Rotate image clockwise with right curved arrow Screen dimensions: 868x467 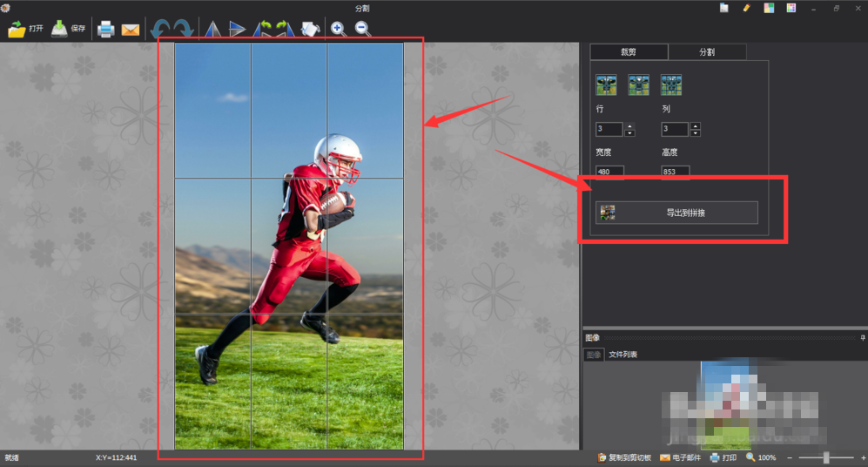[183, 29]
